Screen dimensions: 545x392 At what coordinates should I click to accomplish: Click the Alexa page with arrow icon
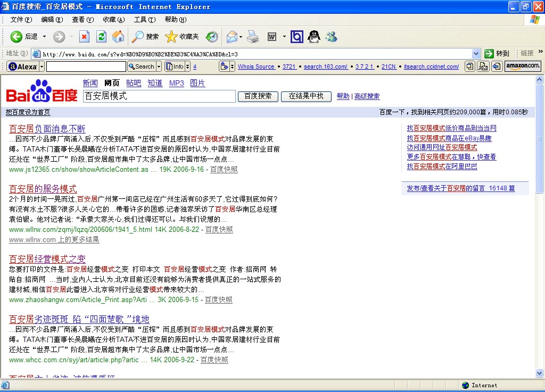click(x=496, y=66)
